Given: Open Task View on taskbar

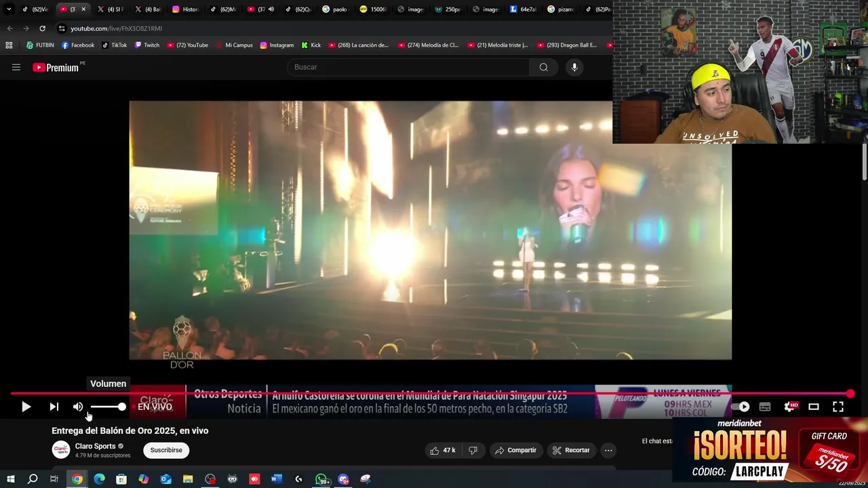Looking at the screenshot, I should click(54, 479).
